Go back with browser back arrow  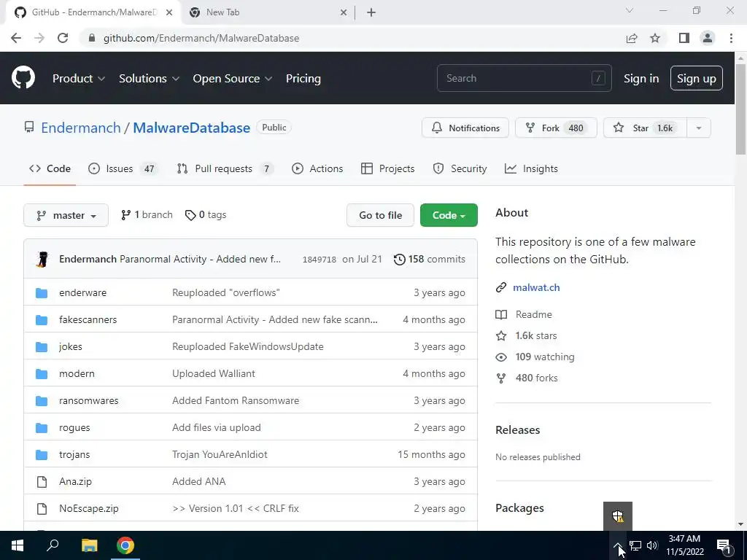16,38
